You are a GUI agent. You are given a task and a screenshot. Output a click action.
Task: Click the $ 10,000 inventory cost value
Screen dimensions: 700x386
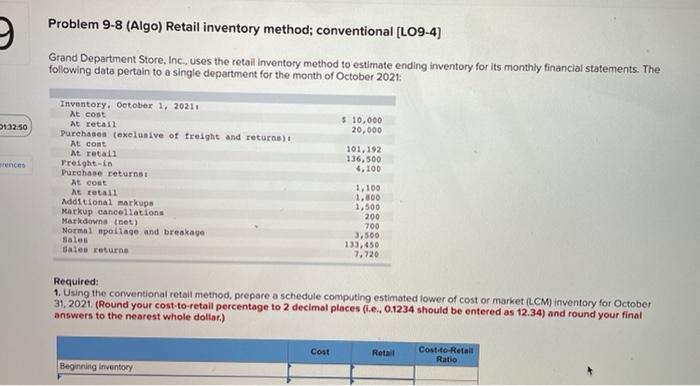[x=362, y=120]
